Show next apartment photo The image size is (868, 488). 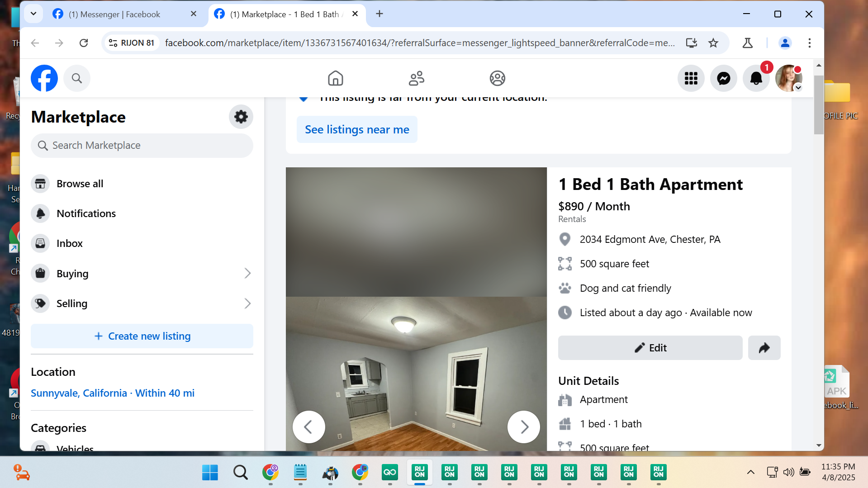(x=524, y=427)
